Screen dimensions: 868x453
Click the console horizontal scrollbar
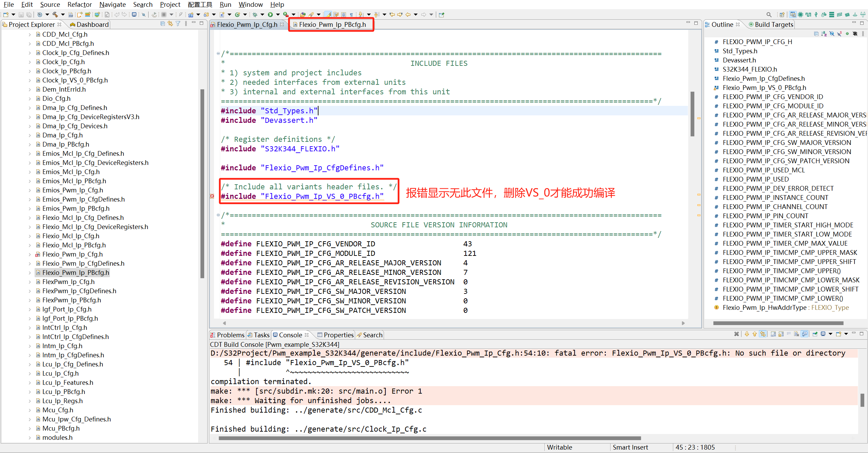coord(429,438)
